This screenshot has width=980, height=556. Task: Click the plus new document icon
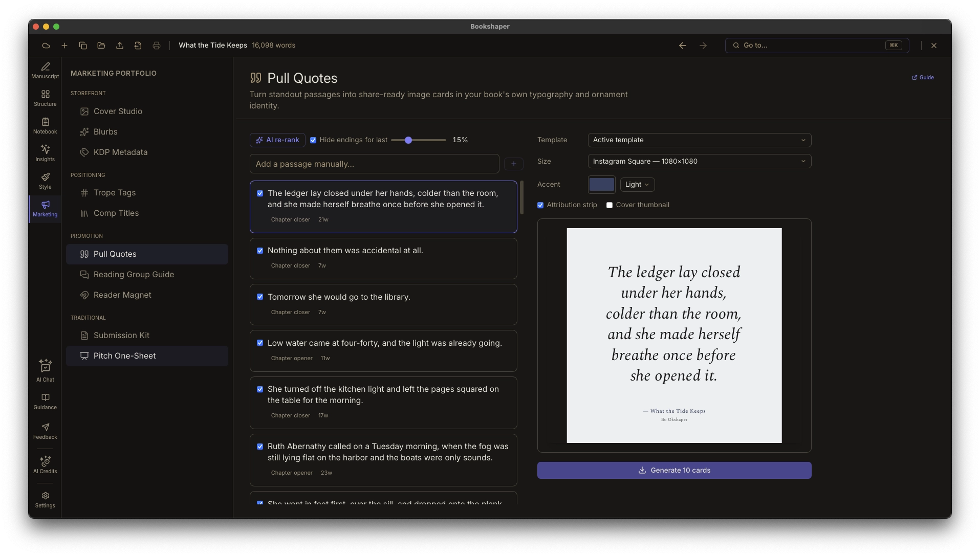(x=64, y=46)
